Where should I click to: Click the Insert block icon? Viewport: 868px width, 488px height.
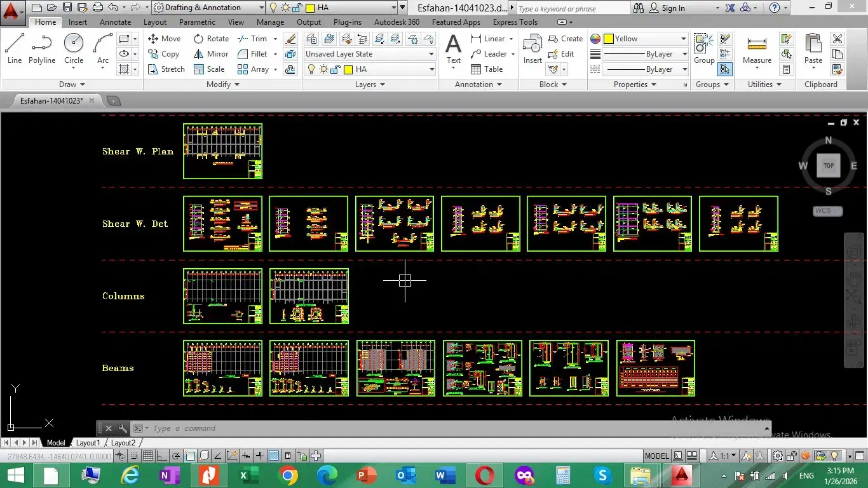click(x=532, y=49)
